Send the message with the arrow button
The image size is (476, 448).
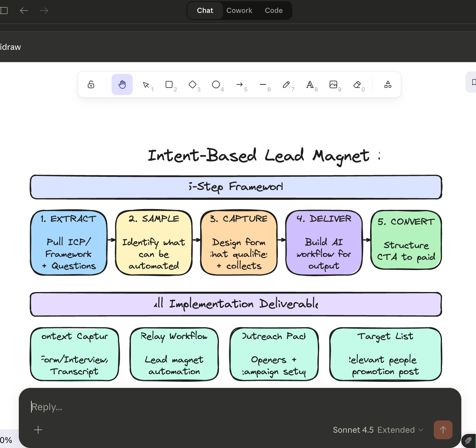click(x=443, y=430)
